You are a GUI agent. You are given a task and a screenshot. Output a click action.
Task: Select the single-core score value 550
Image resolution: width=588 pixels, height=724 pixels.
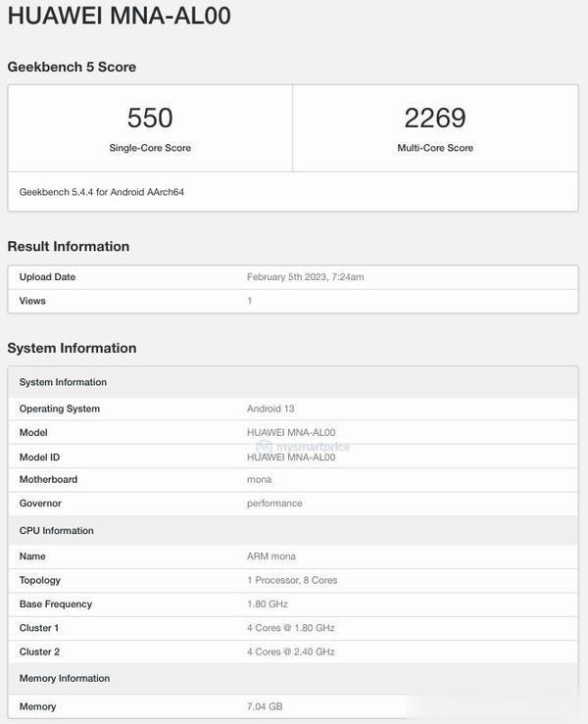click(x=150, y=118)
